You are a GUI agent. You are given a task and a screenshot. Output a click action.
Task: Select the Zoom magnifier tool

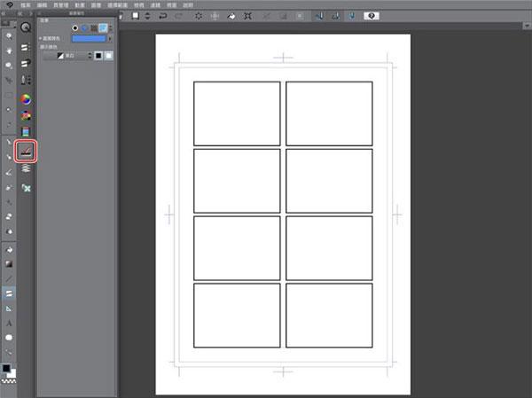coord(9,35)
